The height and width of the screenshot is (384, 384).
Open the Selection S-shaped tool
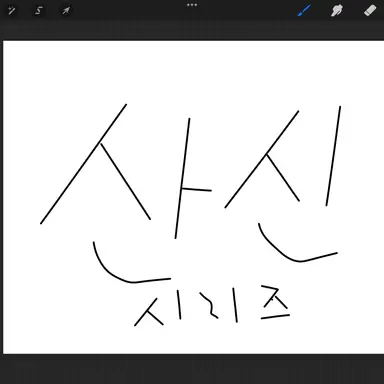39,11
